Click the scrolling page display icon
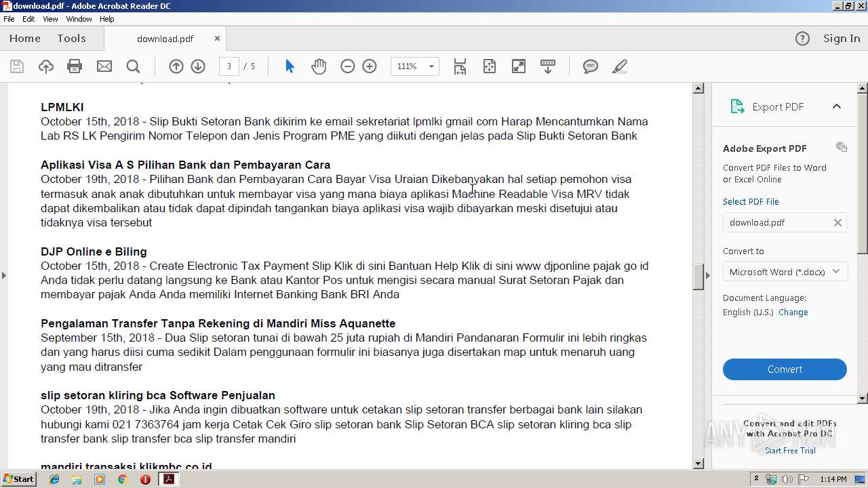The height and width of the screenshot is (488, 868). point(460,66)
